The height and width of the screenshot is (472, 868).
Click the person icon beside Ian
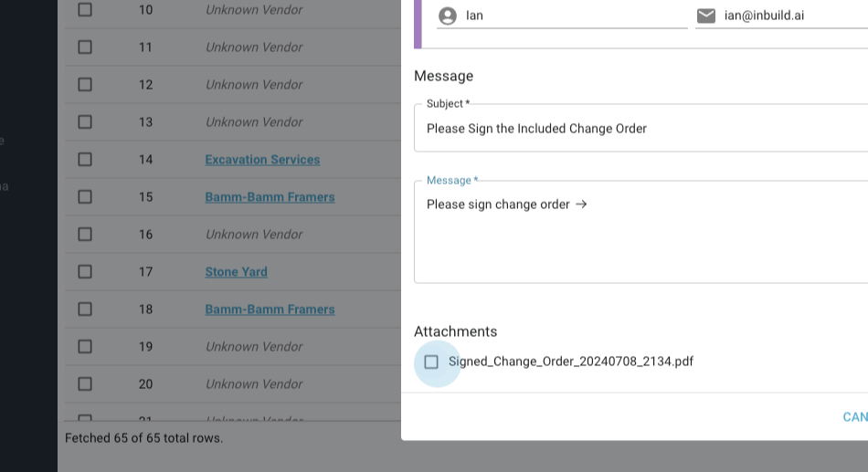click(447, 16)
